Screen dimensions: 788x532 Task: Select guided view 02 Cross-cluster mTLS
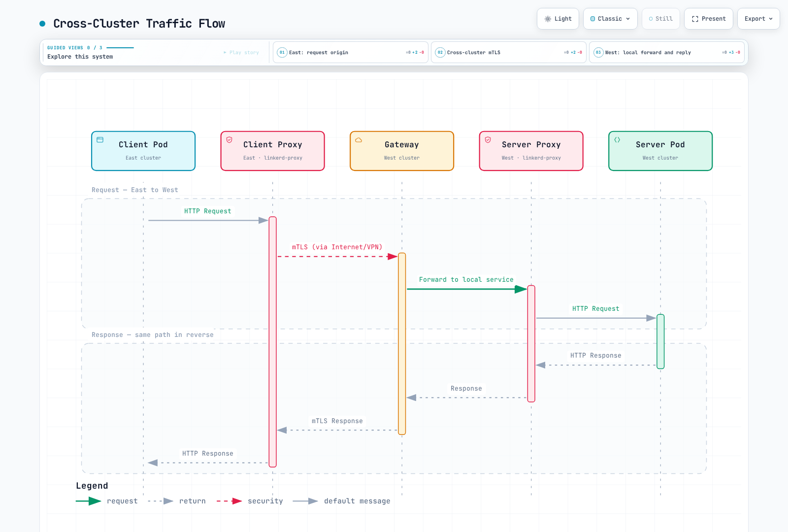point(509,52)
